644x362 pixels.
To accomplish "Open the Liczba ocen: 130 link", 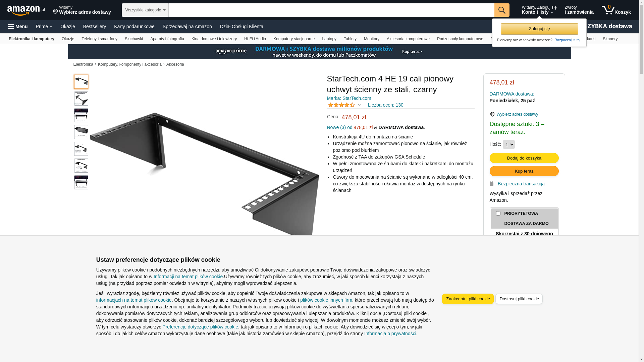I will (x=385, y=105).
